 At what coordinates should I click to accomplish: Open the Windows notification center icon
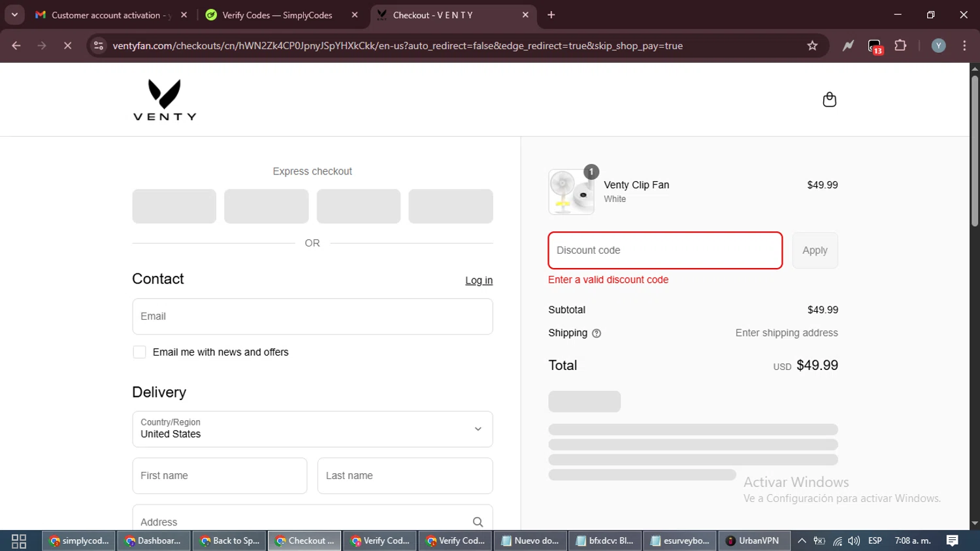coord(952,541)
